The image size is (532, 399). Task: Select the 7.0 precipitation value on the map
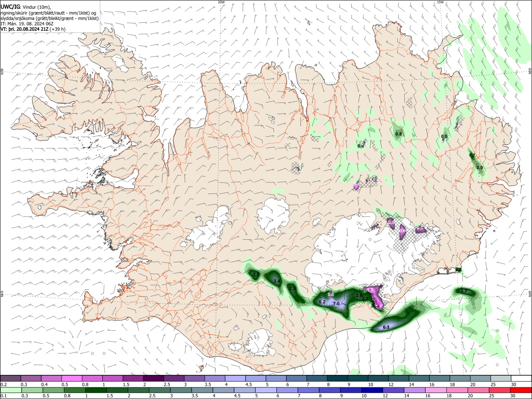pyautogui.click(x=336, y=303)
